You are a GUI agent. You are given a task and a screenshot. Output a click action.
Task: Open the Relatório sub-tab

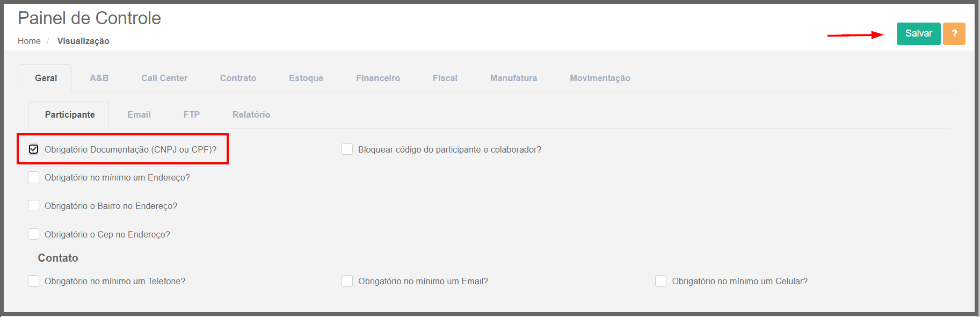point(251,114)
